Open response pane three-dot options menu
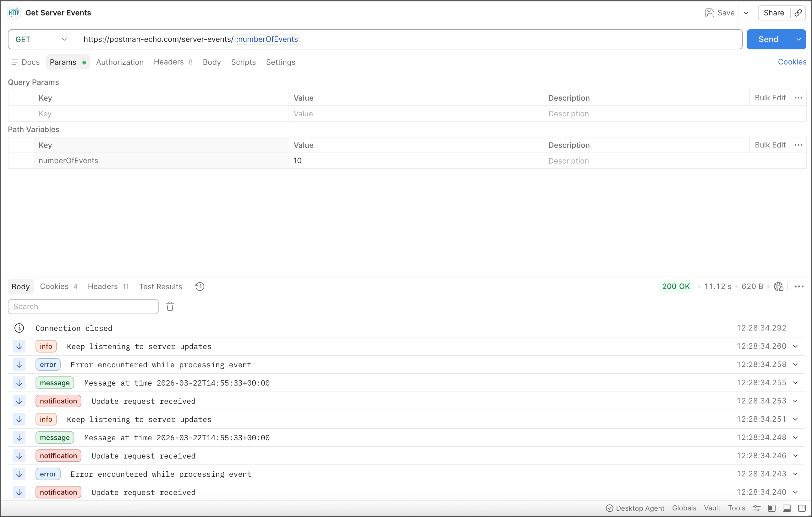The image size is (812, 517). coord(799,286)
